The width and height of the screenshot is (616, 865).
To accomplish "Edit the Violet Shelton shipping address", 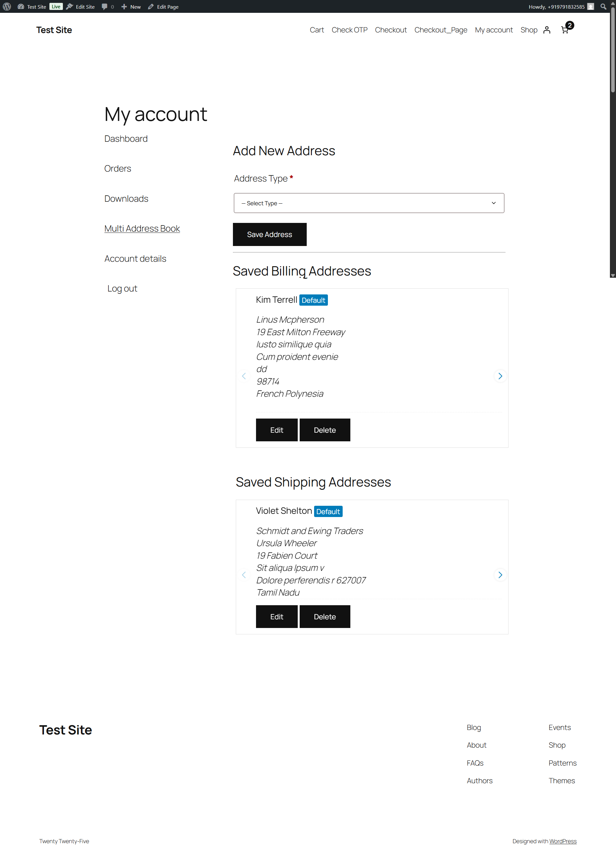I will click(x=277, y=616).
